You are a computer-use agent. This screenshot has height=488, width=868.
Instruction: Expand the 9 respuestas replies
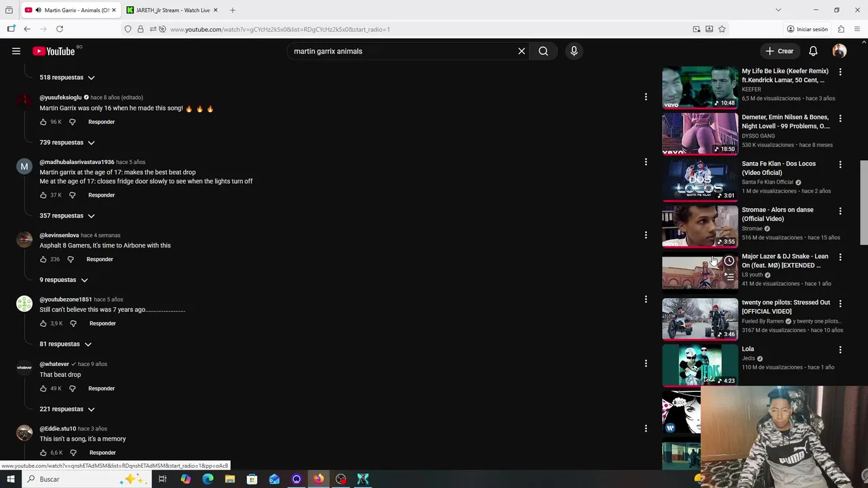[63, 280]
